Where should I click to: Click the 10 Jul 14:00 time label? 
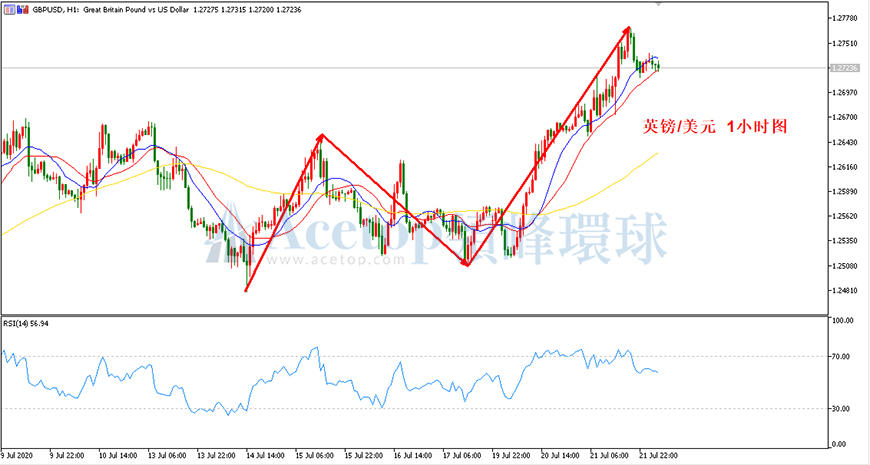point(118,456)
